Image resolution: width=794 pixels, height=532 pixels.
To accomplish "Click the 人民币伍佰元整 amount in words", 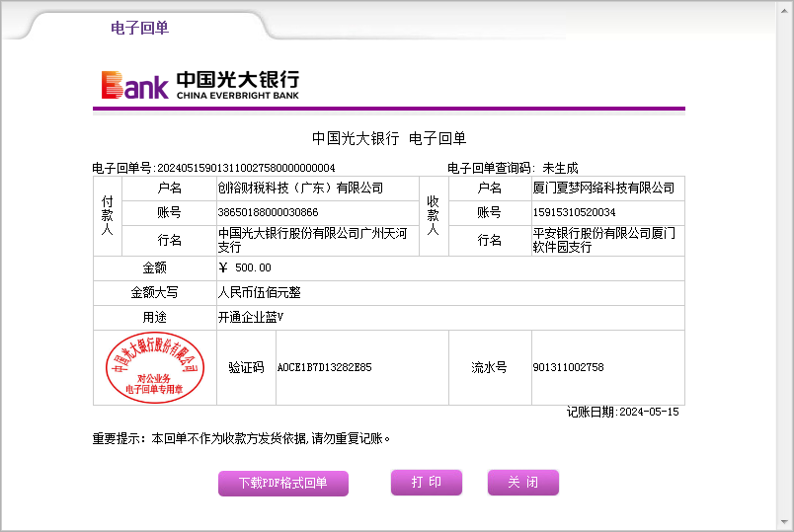I will click(x=259, y=292).
